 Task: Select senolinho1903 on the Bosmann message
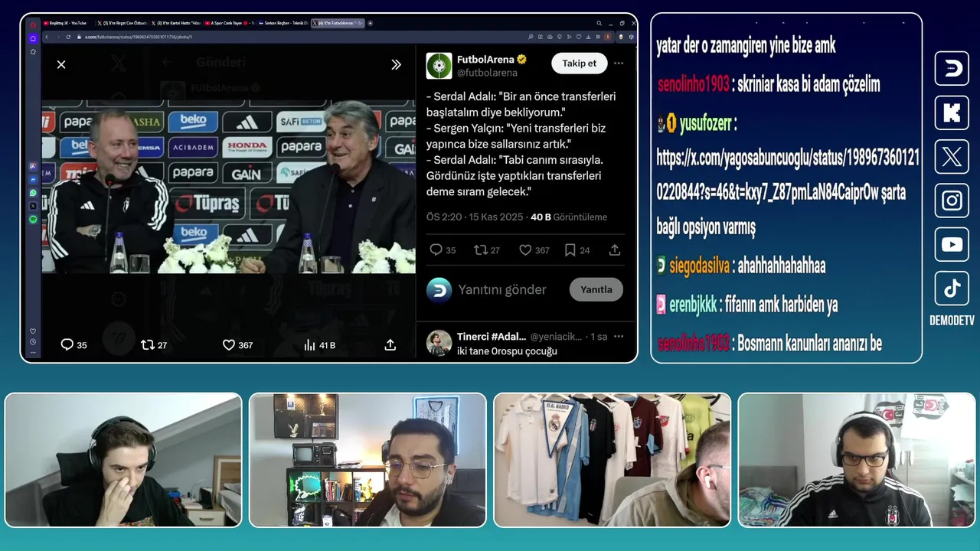click(x=694, y=343)
